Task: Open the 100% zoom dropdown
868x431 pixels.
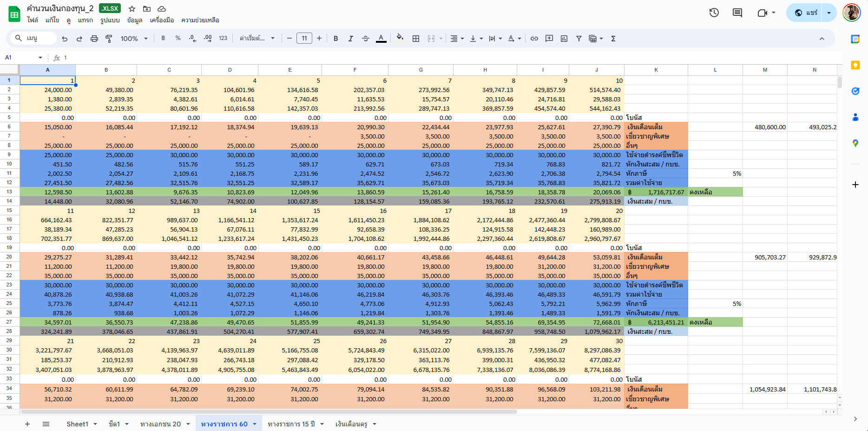Action: point(134,39)
